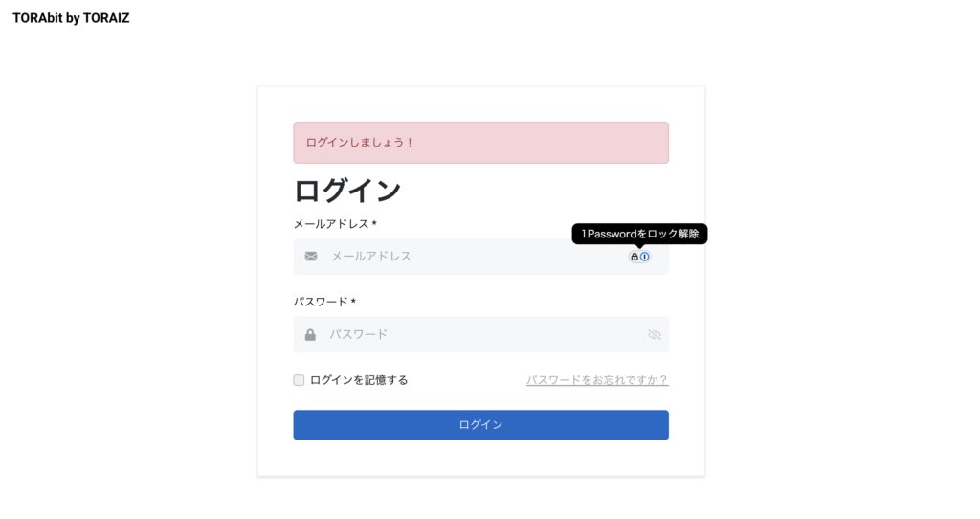Focus the パスワード input field
980x519 pixels.
click(480, 334)
